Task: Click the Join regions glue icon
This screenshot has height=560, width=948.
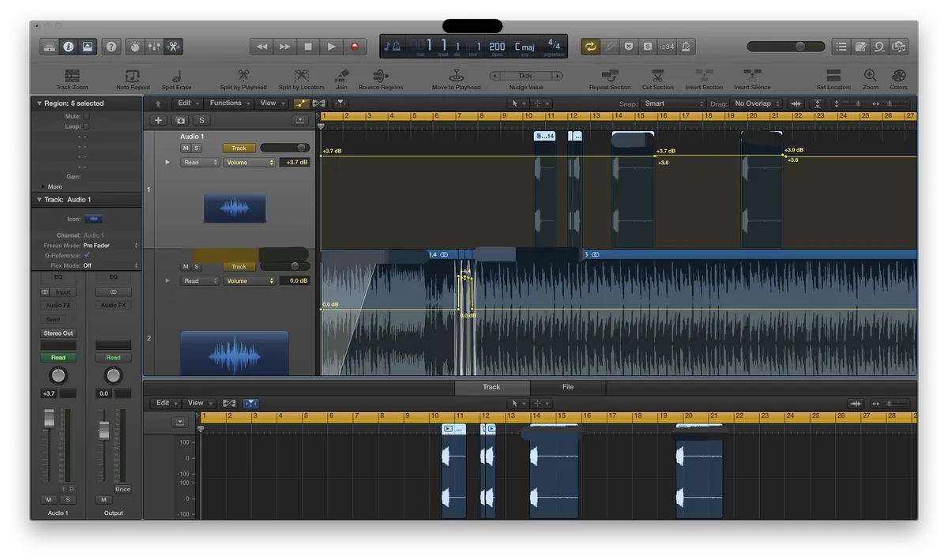Action: click(341, 75)
